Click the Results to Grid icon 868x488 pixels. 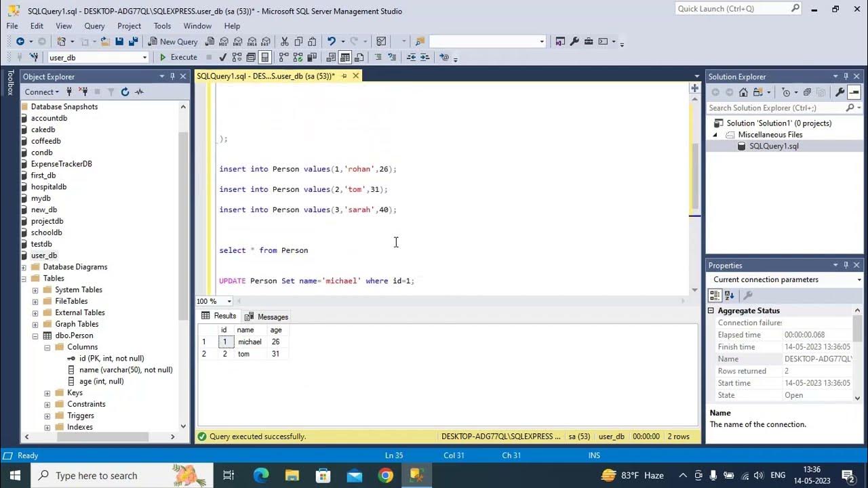(x=345, y=58)
